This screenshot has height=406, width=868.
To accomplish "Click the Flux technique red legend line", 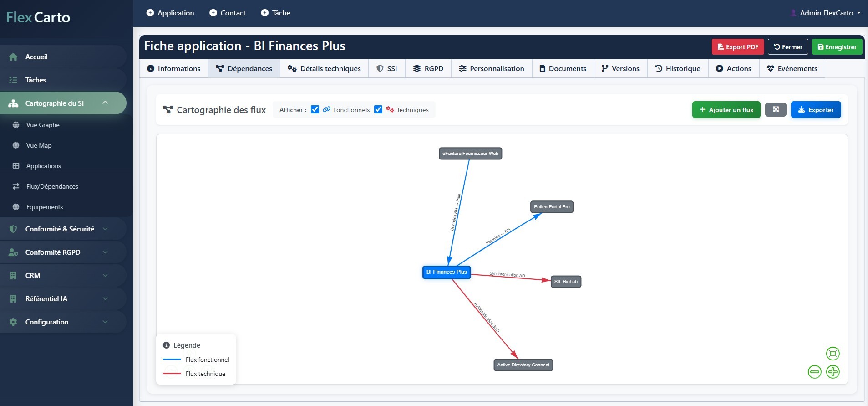I will [x=172, y=374].
